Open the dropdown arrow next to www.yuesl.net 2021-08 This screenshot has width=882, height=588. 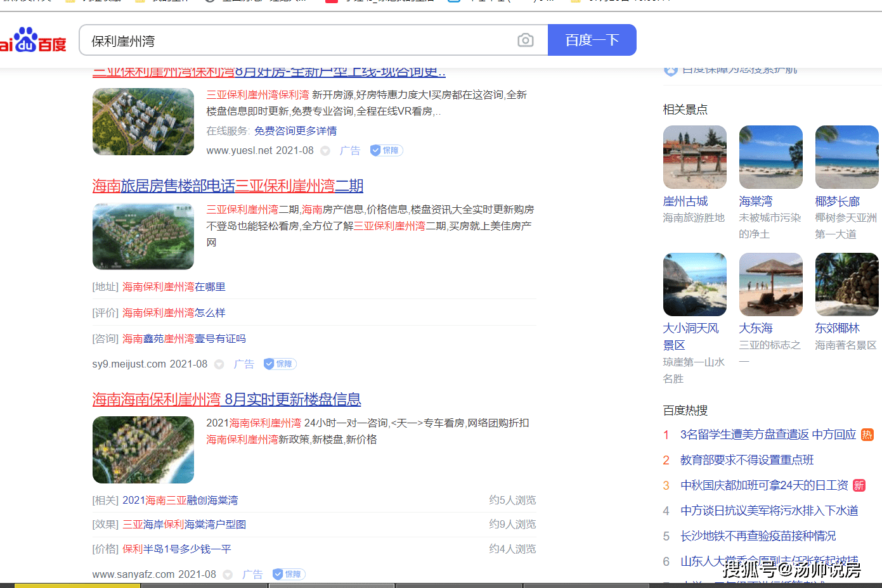click(325, 151)
